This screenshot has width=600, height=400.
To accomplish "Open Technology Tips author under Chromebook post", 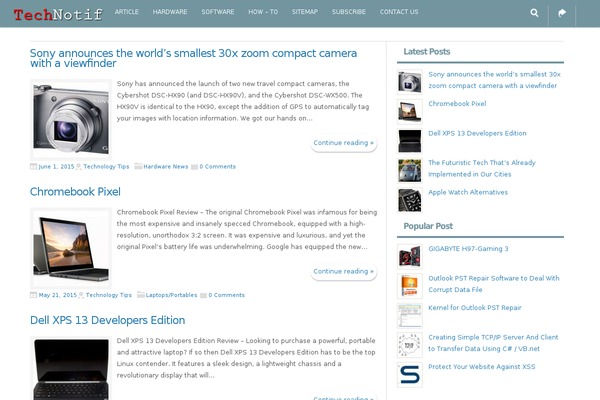I will (x=109, y=295).
